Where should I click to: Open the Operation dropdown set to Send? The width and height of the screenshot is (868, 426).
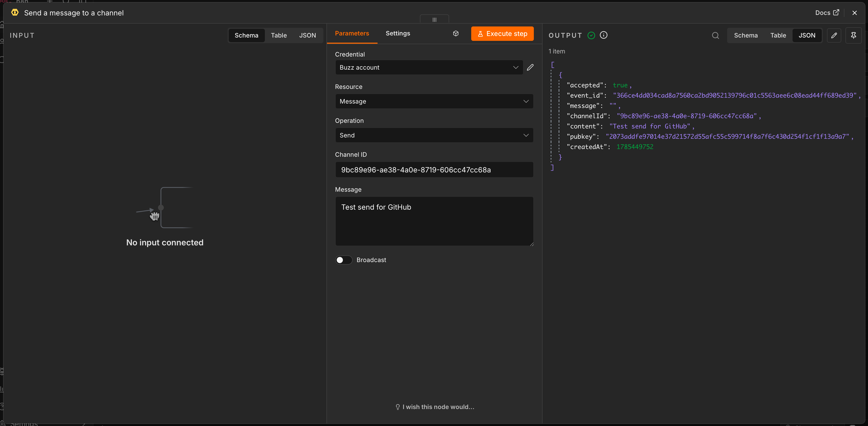tap(434, 135)
